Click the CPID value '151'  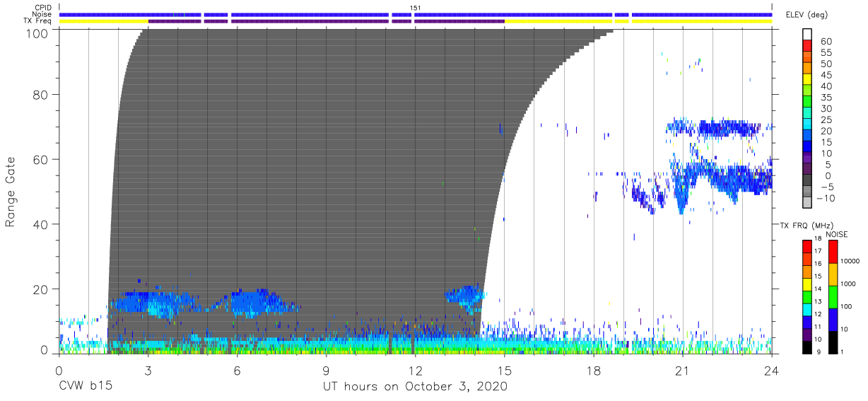(416, 8)
